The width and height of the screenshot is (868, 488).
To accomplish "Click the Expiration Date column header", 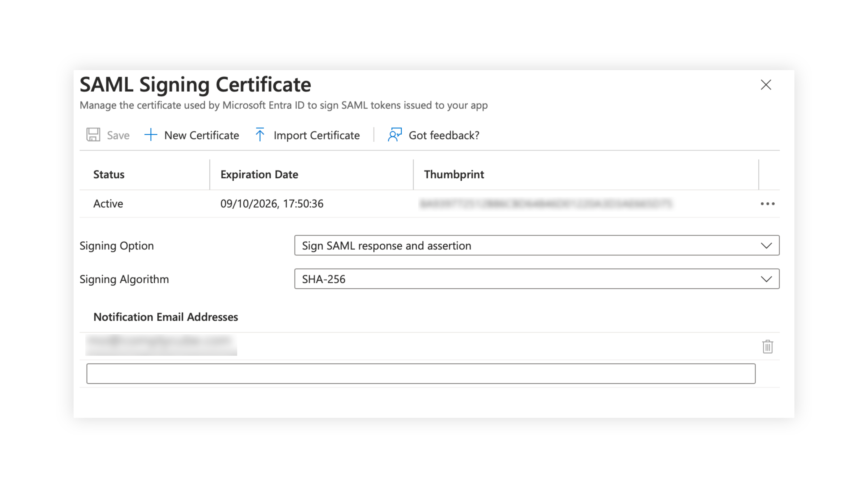I will coord(259,174).
